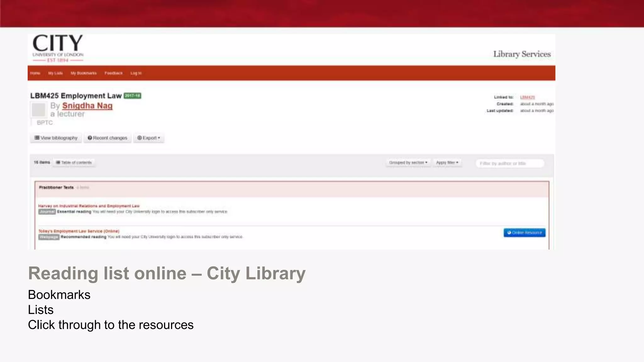The height and width of the screenshot is (362, 644).
Task: Click the View bibliography button
Action: click(x=56, y=138)
